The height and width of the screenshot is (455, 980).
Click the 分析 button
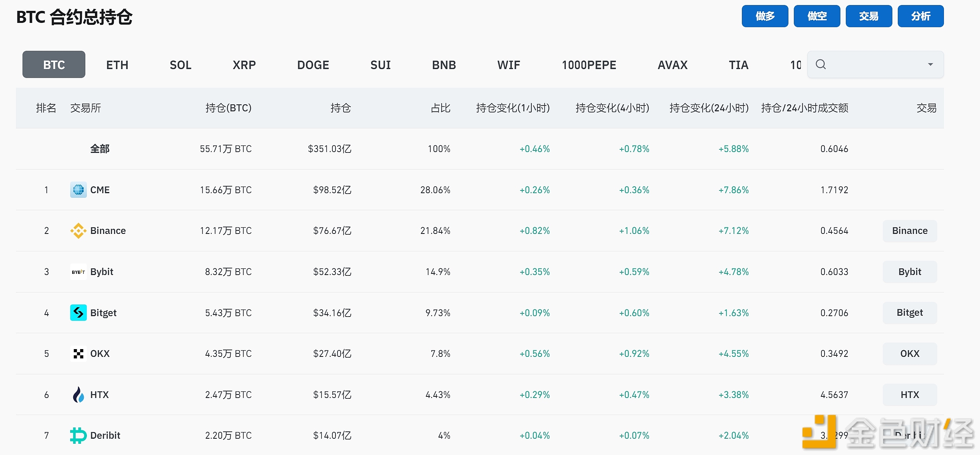pyautogui.click(x=921, y=16)
